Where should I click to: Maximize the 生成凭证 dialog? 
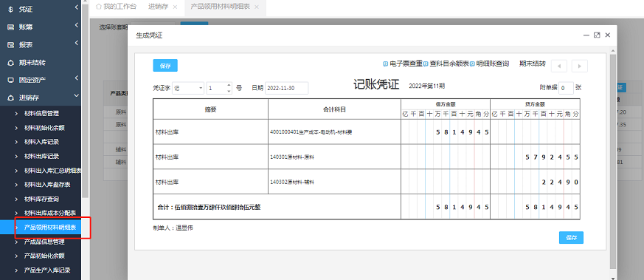pyautogui.click(x=598, y=35)
